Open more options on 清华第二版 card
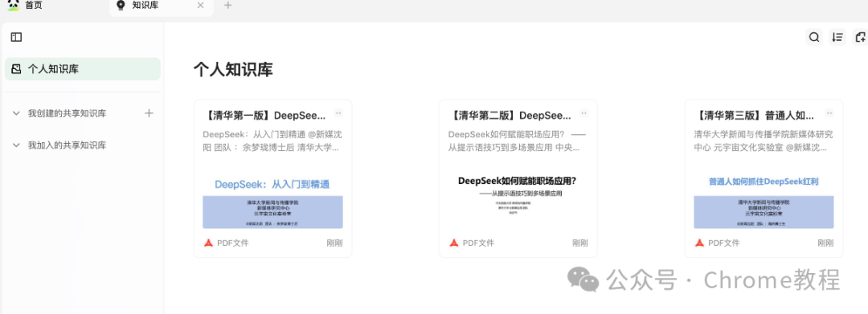Image resolution: width=868 pixels, height=314 pixels. pyautogui.click(x=584, y=113)
